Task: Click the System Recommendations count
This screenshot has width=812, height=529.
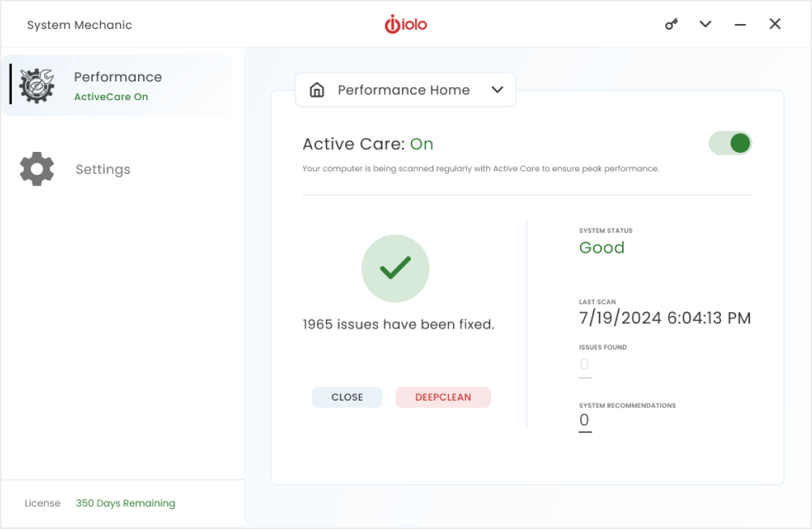Action: click(x=584, y=421)
